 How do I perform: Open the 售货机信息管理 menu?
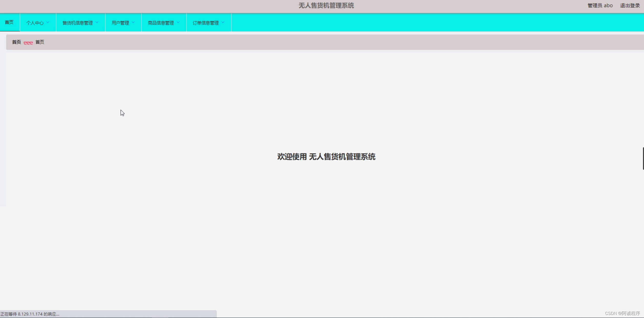77,23
